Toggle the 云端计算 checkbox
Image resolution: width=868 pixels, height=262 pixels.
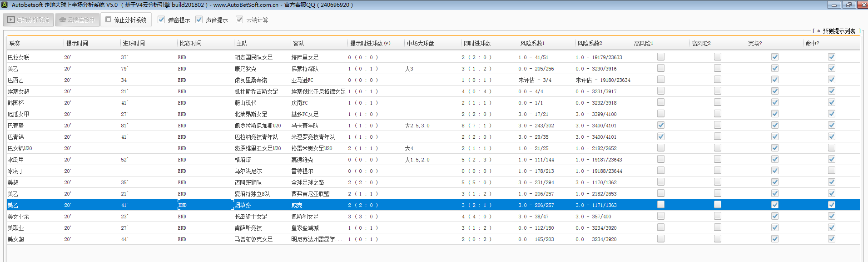239,20
